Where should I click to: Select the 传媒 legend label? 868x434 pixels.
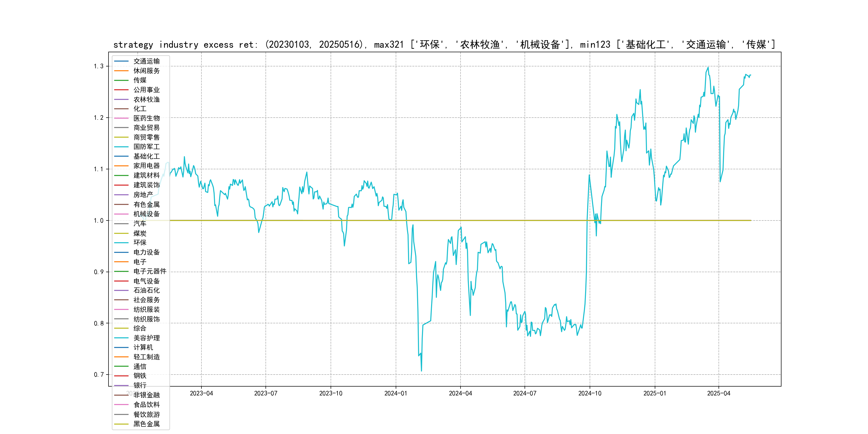[140, 80]
